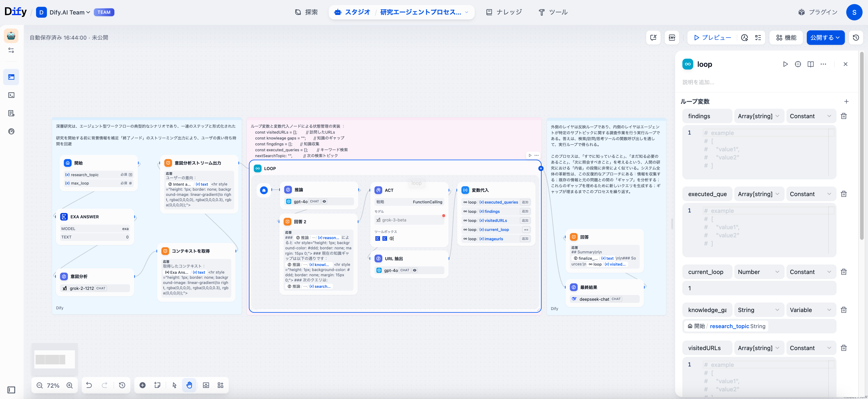Delete the findings loop variable

pos(843,116)
